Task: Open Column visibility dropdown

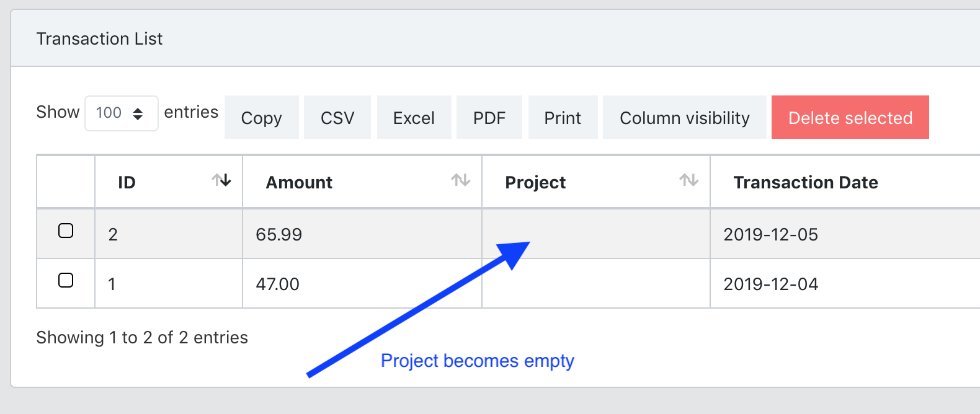Action: [685, 117]
